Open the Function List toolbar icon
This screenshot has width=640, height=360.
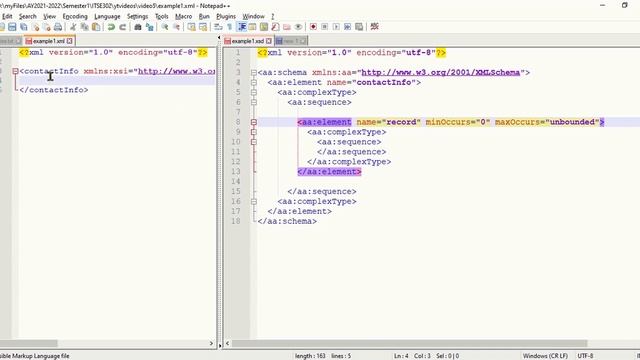click(x=275, y=27)
